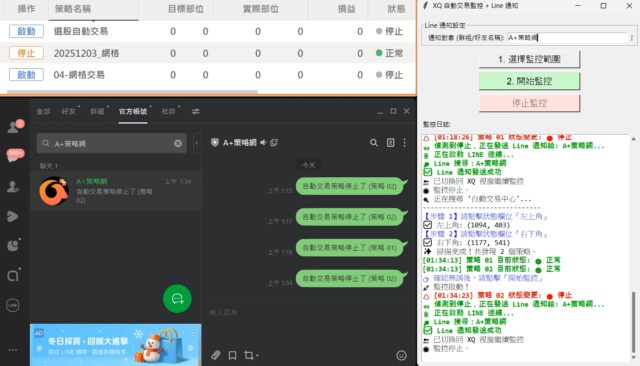Image resolution: width=640 pixels, height=366 pixels.
Task: Click the 實際部位 column header
Action: [261, 9]
